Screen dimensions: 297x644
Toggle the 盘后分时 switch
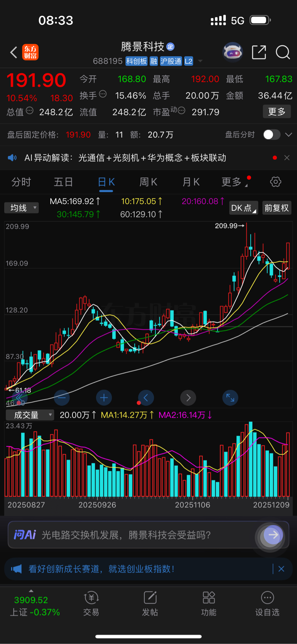(x=271, y=135)
